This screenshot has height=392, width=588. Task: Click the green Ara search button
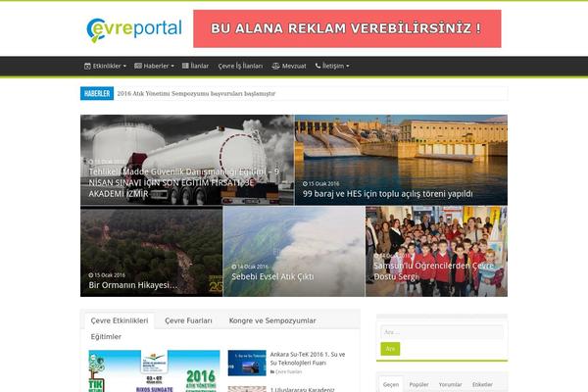tap(390, 349)
